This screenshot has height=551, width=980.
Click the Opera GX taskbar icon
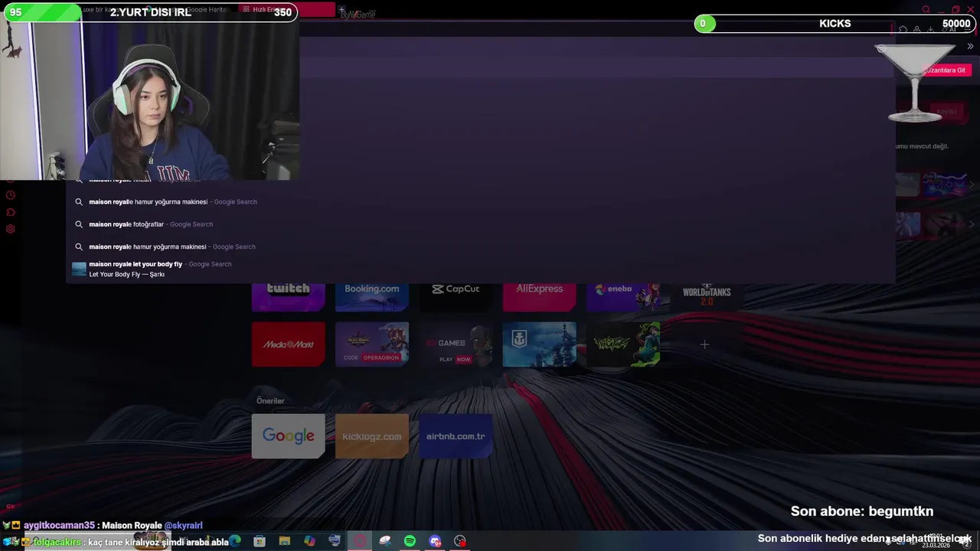(x=360, y=541)
